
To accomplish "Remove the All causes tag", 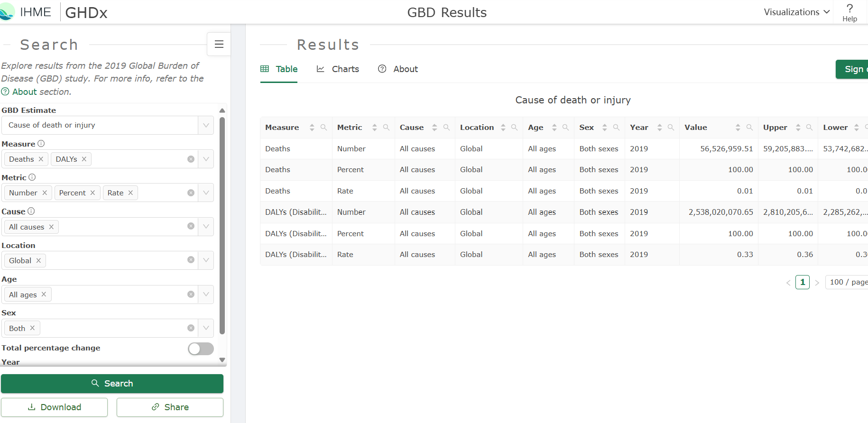I will (51, 227).
